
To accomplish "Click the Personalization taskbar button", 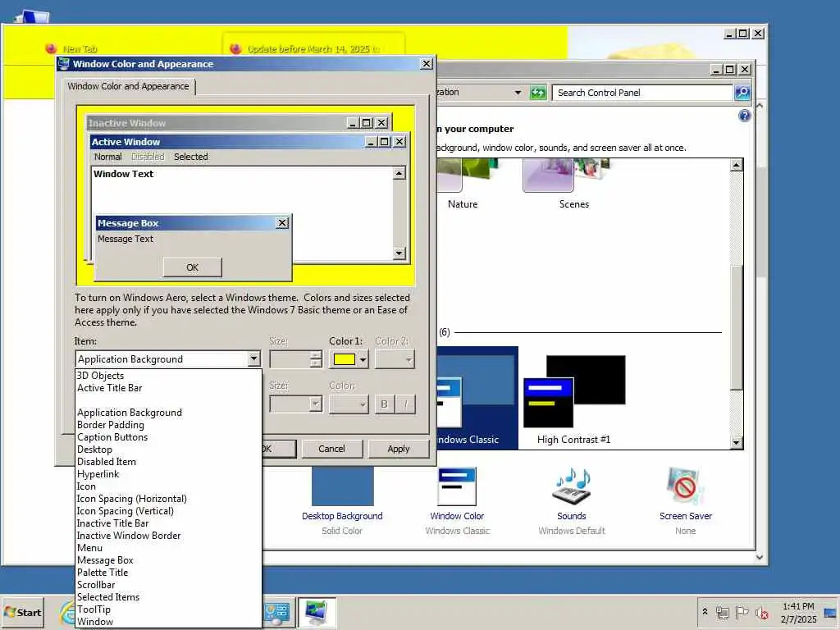I will pos(317,612).
